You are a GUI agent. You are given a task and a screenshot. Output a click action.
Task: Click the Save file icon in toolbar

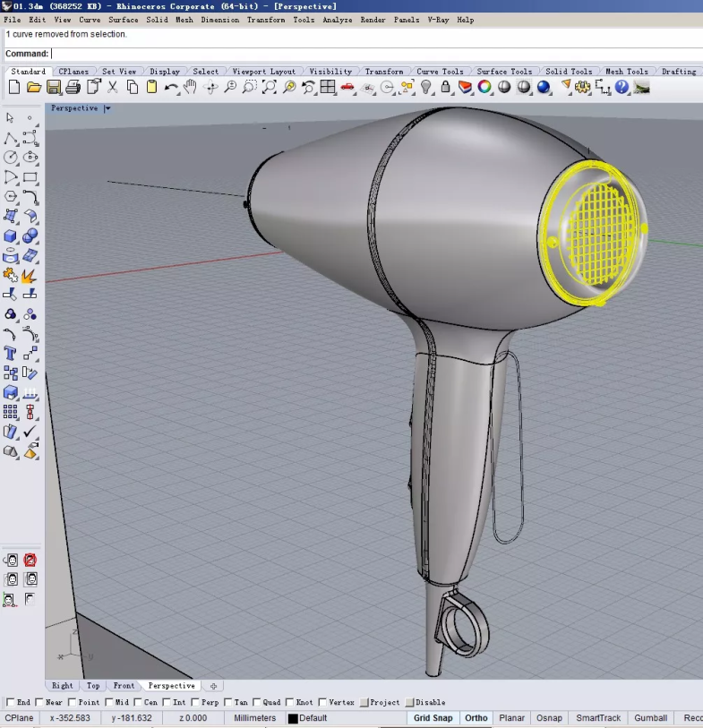54,87
